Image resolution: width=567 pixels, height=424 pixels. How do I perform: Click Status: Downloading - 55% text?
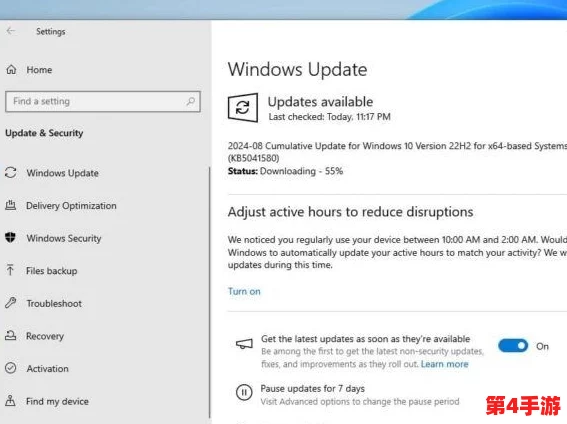(285, 171)
